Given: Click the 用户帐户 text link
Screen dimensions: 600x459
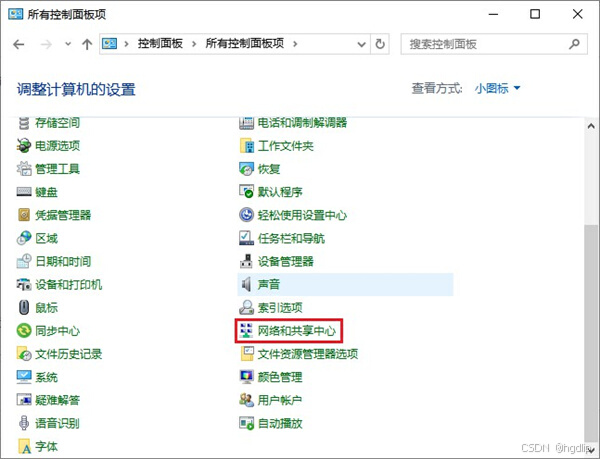Looking at the screenshot, I should [x=280, y=400].
